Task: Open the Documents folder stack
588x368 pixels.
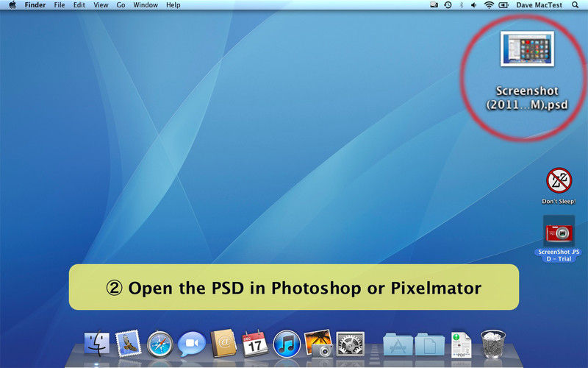Action: [x=429, y=344]
